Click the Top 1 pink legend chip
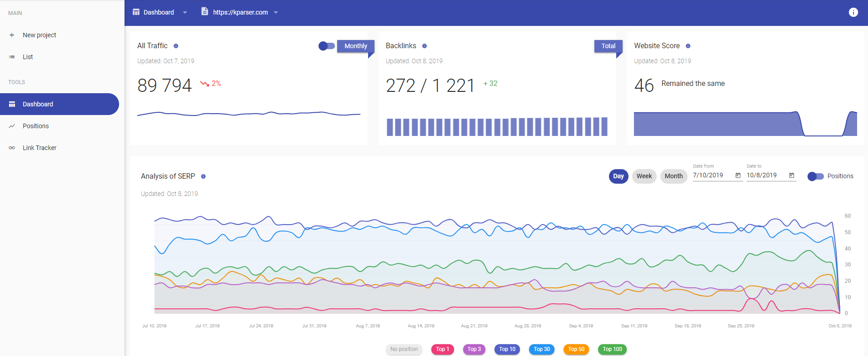Image resolution: width=868 pixels, height=356 pixels. click(x=442, y=349)
